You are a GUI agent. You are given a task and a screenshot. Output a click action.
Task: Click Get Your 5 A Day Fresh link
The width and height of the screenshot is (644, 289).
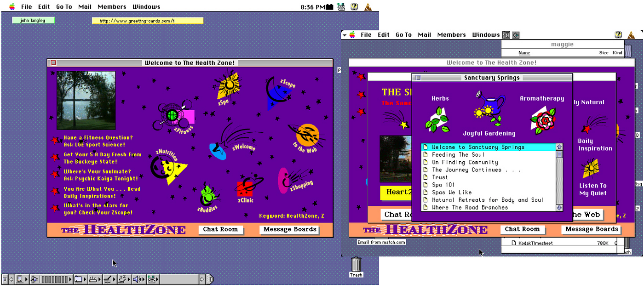pos(102,158)
